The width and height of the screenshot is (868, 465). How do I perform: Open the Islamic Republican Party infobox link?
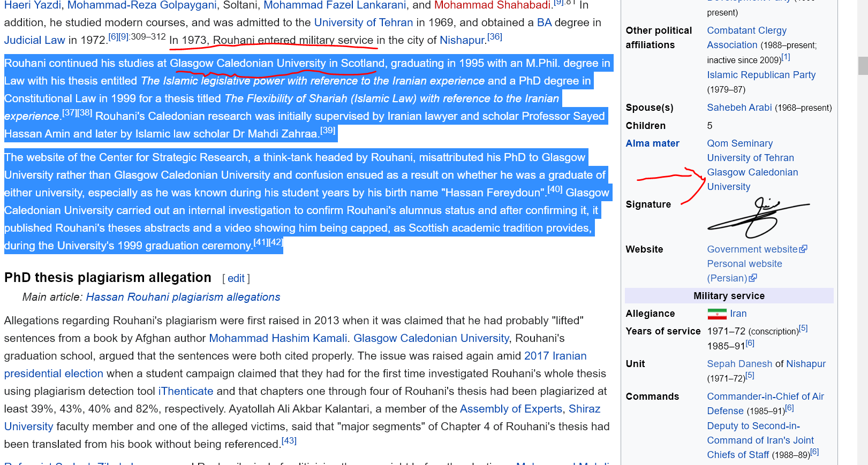coord(761,75)
